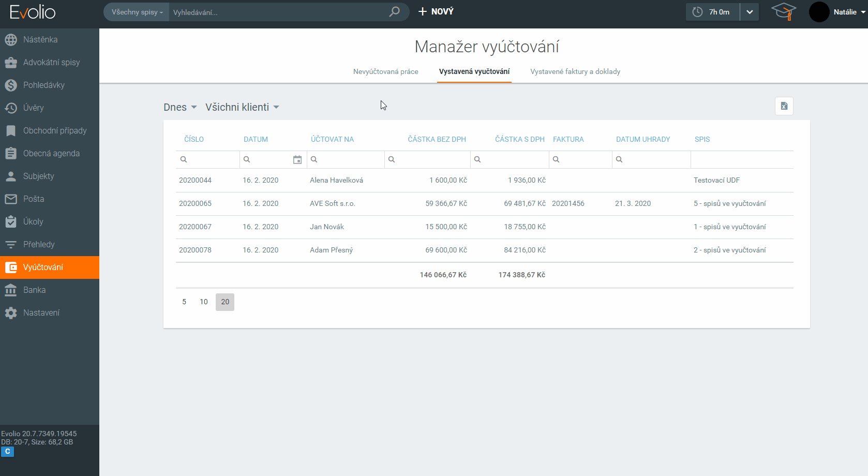
Task: Click the Excel export icon
Action: (x=784, y=106)
